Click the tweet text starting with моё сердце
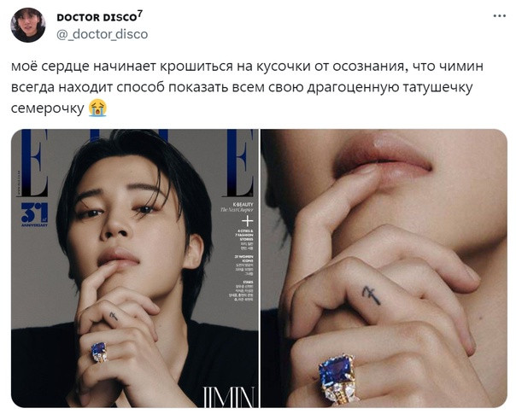The height and width of the screenshot is (420, 516). 247,87
